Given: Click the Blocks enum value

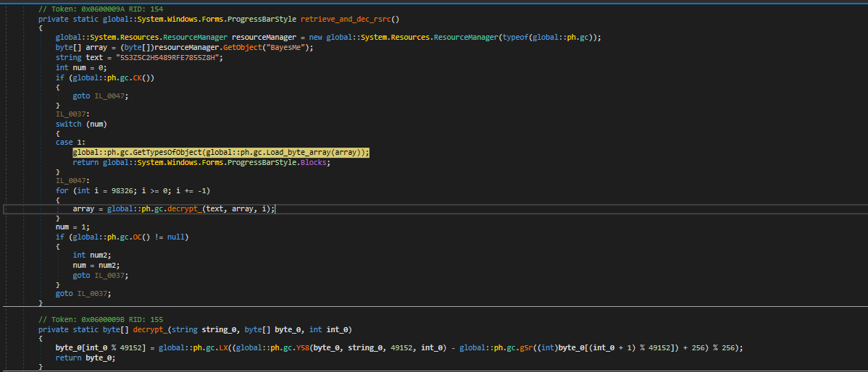Looking at the screenshot, I should tap(317, 162).
